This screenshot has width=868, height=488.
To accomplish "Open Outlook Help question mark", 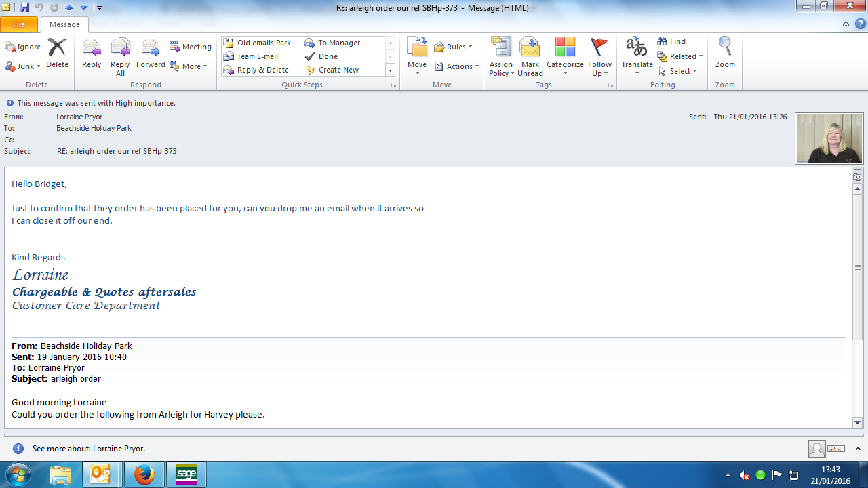I will (859, 24).
